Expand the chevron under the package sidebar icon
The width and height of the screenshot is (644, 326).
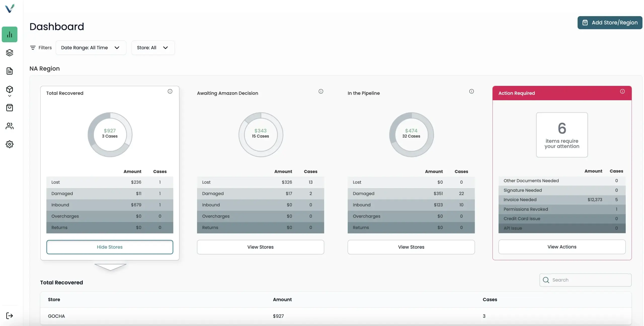[9, 96]
